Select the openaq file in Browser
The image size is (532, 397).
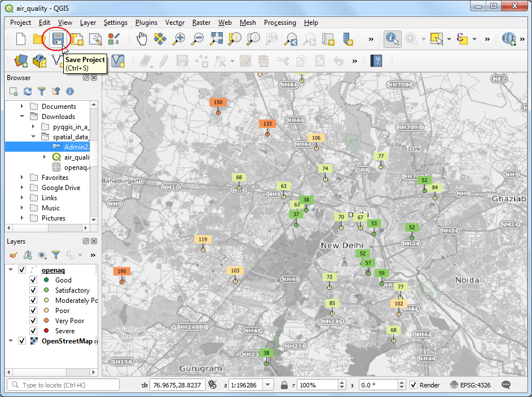[x=77, y=167]
